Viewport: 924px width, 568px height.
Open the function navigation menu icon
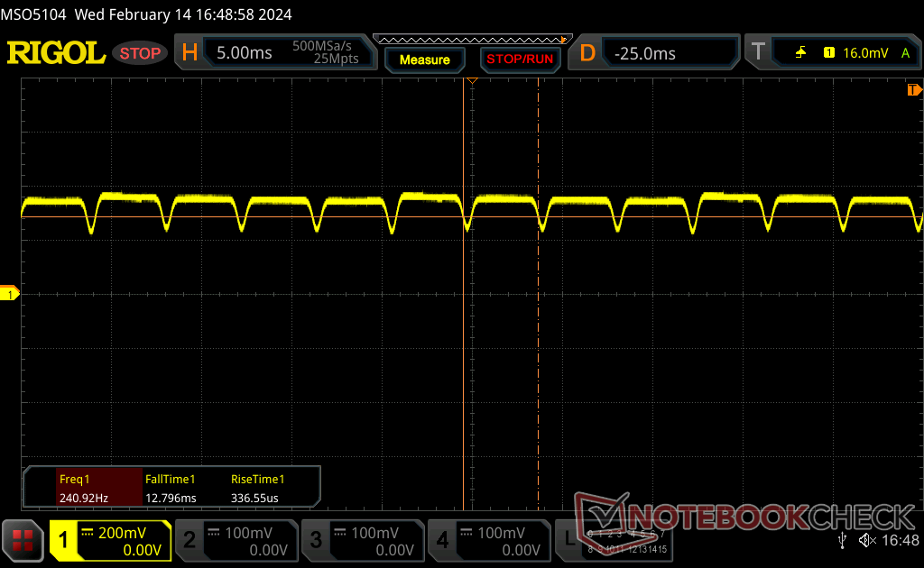click(23, 540)
